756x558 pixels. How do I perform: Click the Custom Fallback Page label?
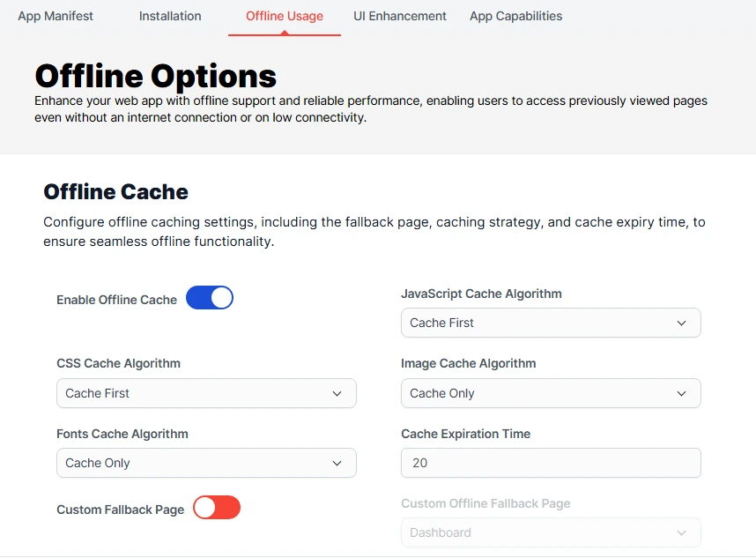(x=121, y=510)
